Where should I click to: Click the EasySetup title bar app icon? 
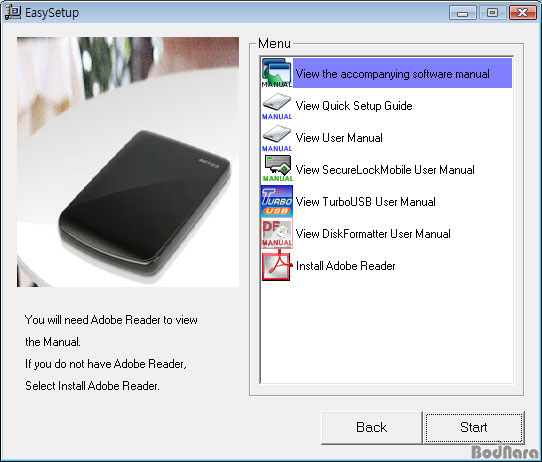click(12, 12)
